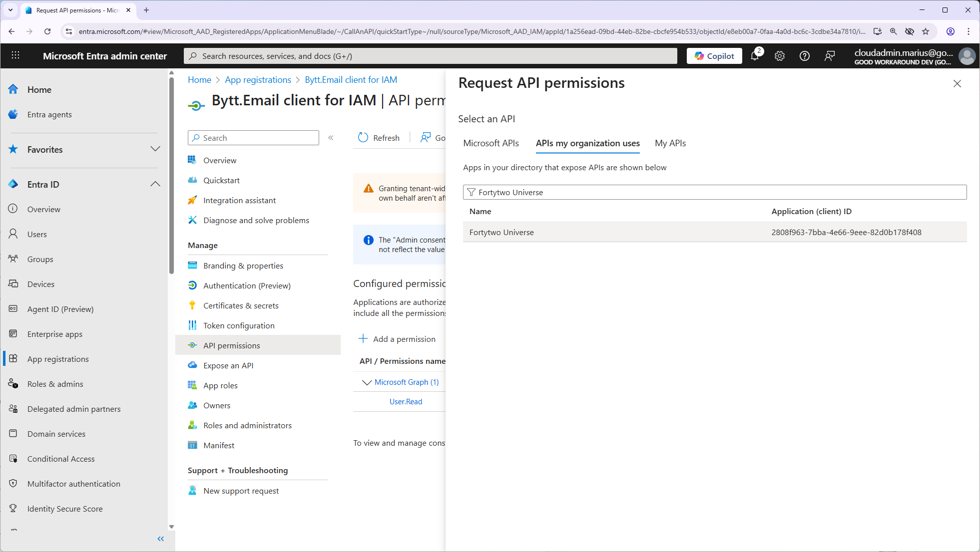Open the feedback icon in header
The image size is (980, 552).
click(829, 56)
